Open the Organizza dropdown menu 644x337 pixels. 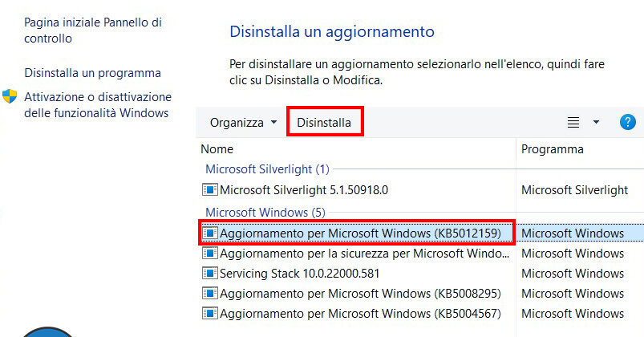point(243,123)
